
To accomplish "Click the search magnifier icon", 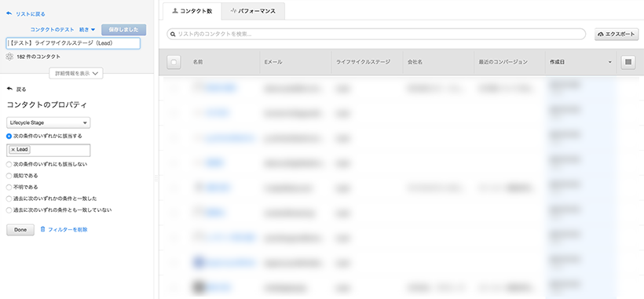I will 173,35.
